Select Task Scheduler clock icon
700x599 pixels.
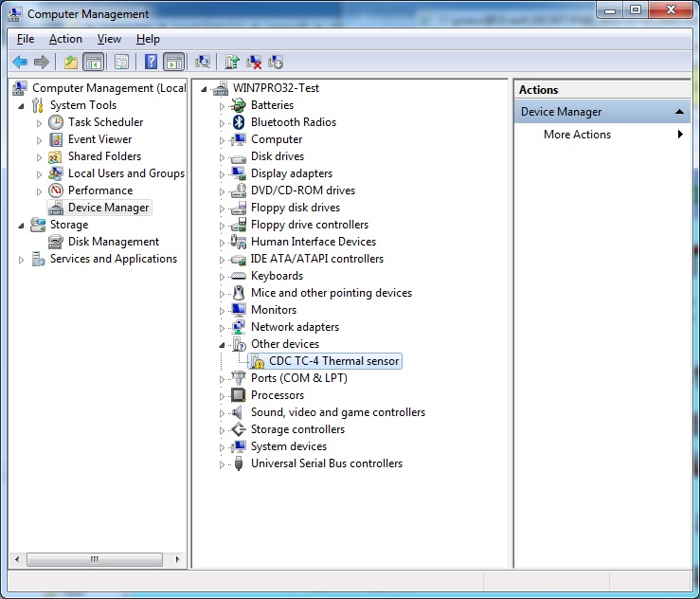55,122
